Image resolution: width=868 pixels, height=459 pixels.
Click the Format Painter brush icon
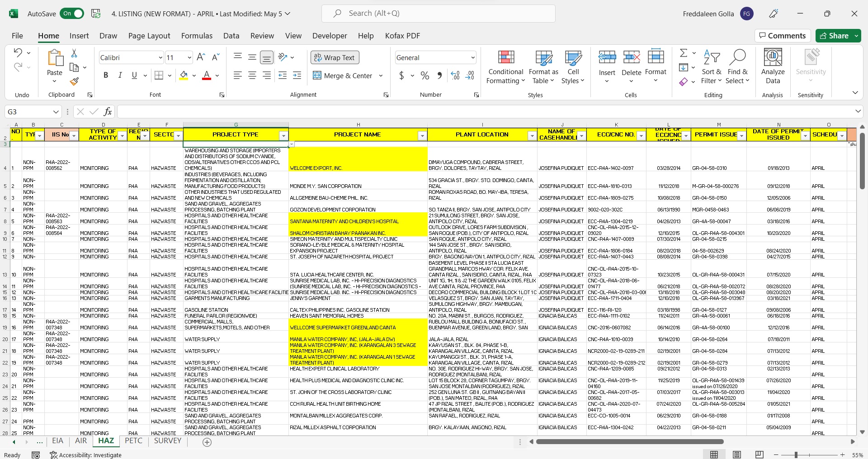point(74,81)
